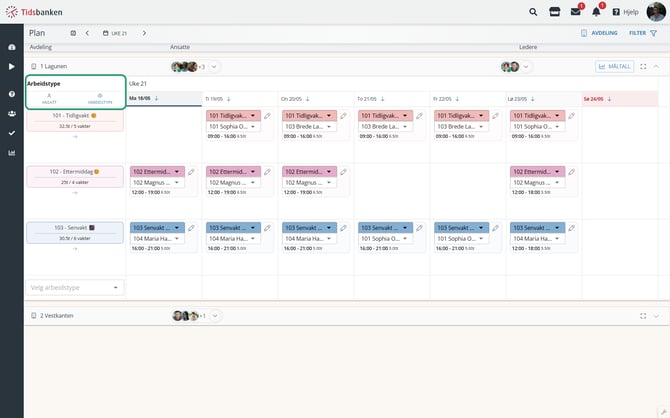Open the Velg arbeidstype dropdown

click(x=75, y=288)
